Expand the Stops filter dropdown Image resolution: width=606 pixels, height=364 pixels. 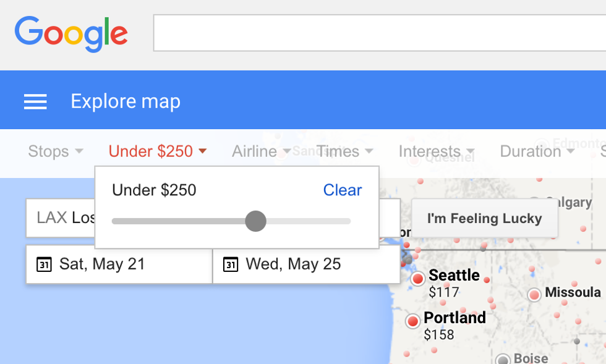pyautogui.click(x=55, y=151)
